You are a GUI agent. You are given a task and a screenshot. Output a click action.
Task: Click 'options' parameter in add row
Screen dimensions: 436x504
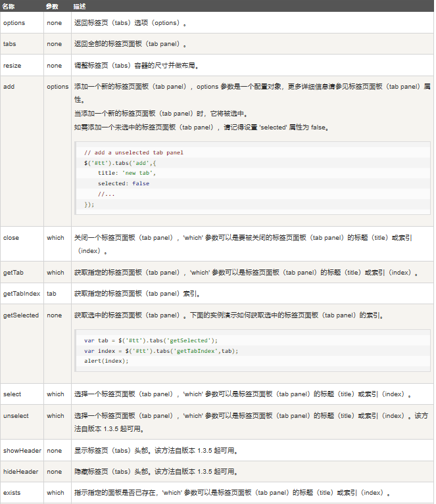58,87
